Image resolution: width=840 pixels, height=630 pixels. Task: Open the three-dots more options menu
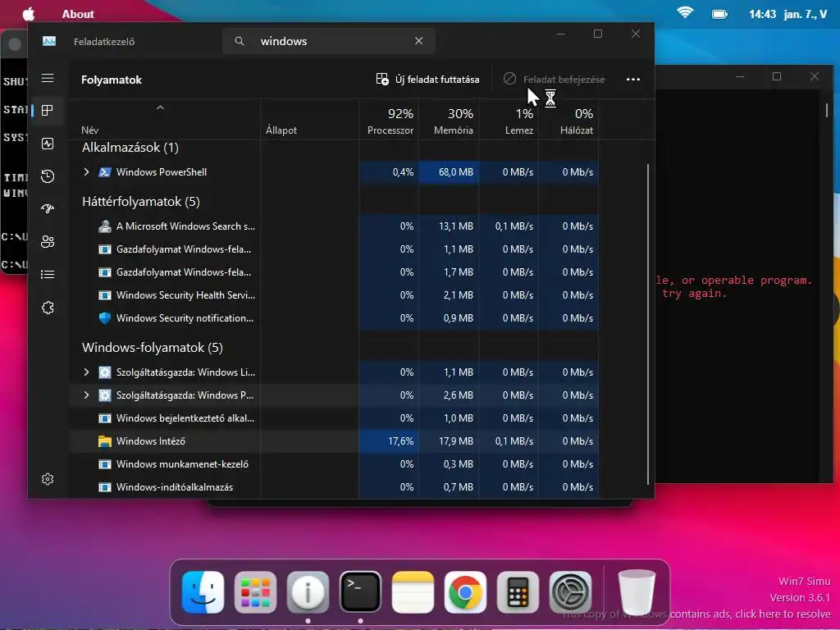(633, 80)
